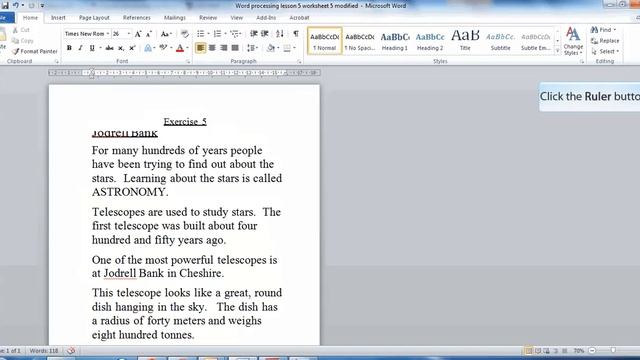Viewport: 640px width, 360px height.
Task: Click the Decrease Indent icon
Action: (x=253, y=34)
